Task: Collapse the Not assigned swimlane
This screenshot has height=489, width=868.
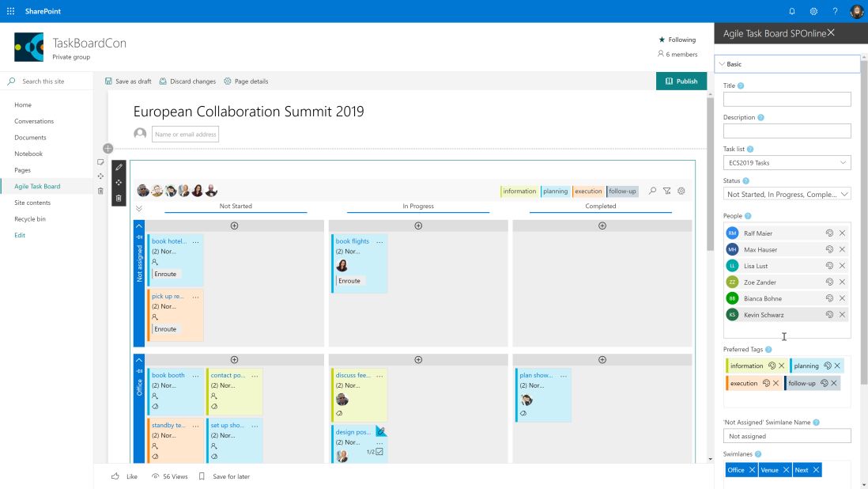Action: click(x=139, y=226)
